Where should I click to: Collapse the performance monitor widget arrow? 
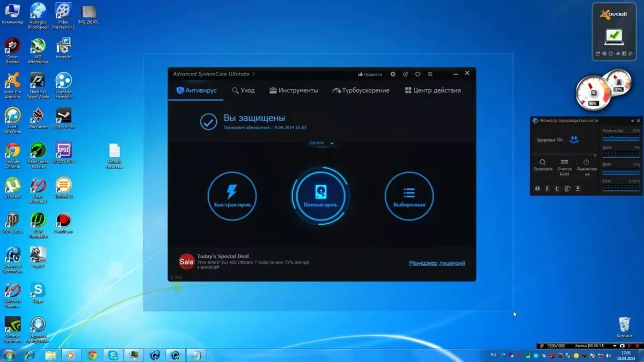click(x=632, y=121)
